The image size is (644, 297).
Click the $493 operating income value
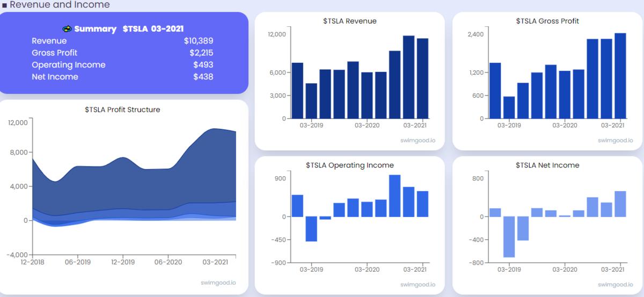click(203, 64)
